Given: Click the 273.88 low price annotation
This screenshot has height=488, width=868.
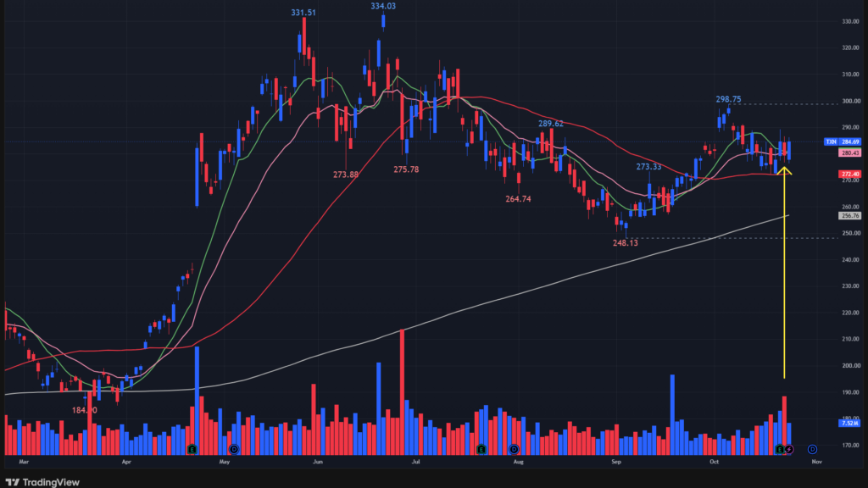Looking at the screenshot, I should coord(346,175).
